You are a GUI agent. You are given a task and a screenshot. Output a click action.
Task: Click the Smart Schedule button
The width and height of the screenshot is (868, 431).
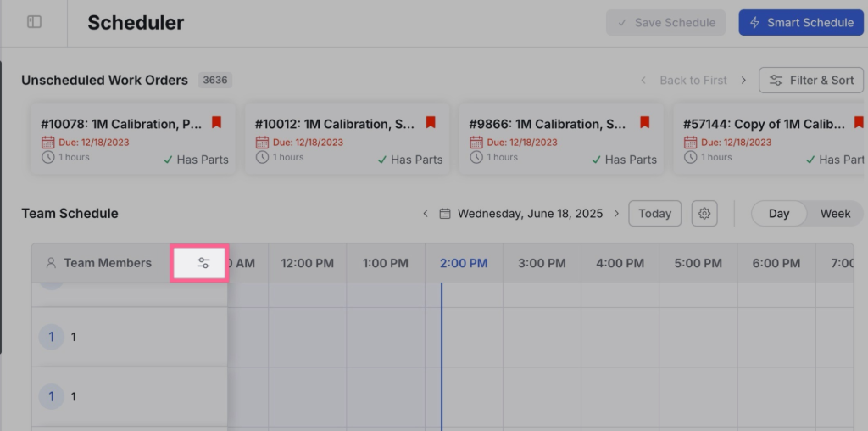[801, 23]
